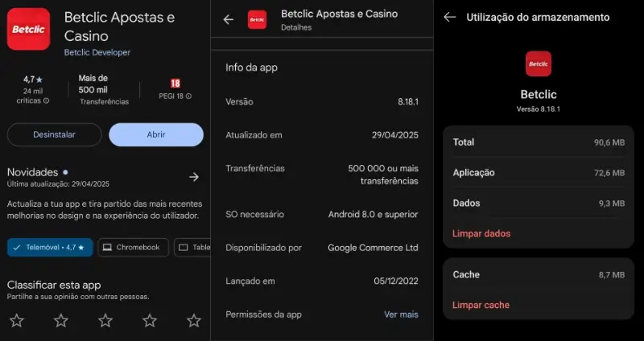Open Betclic Developer page
Image resolution: width=644 pixels, height=341 pixels.
click(97, 52)
